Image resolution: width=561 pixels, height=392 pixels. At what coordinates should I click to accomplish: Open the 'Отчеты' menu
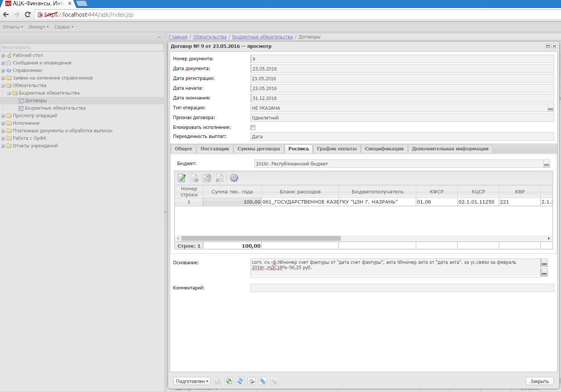[x=13, y=27]
